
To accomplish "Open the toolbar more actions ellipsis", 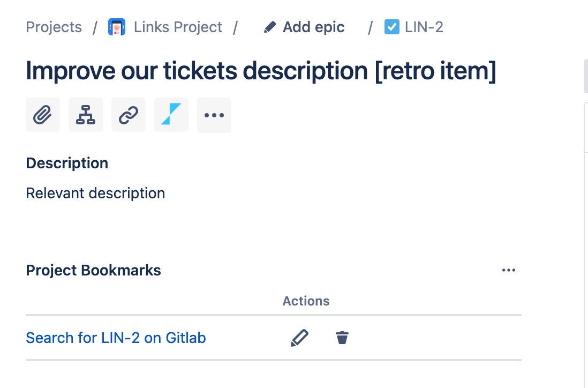I will (x=214, y=115).
